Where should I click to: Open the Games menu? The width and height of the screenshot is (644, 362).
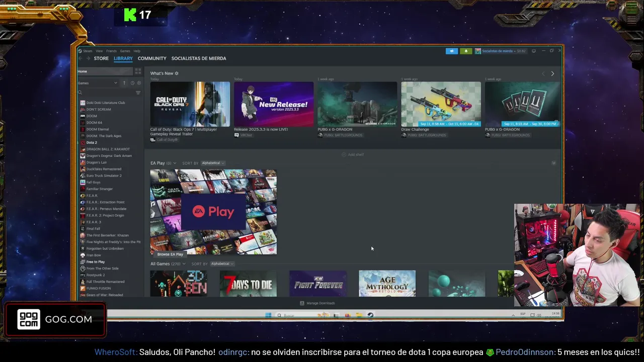[125, 51]
